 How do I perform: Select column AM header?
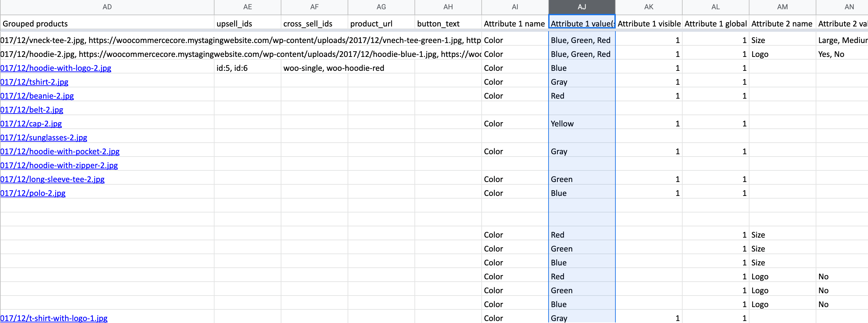(x=782, y=7)
